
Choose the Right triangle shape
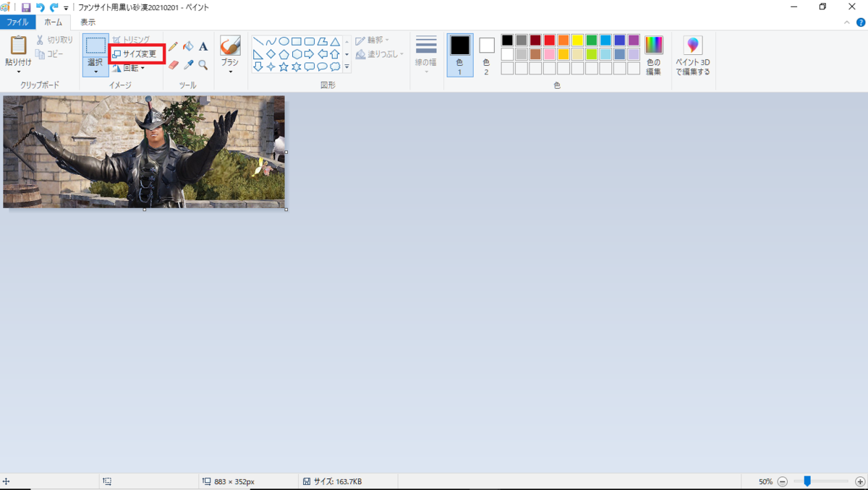tap(258, 54)
